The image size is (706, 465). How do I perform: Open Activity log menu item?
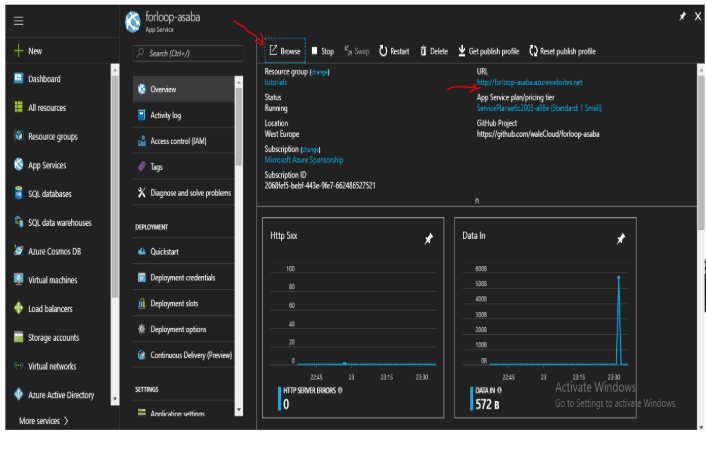tap(184, 115)
